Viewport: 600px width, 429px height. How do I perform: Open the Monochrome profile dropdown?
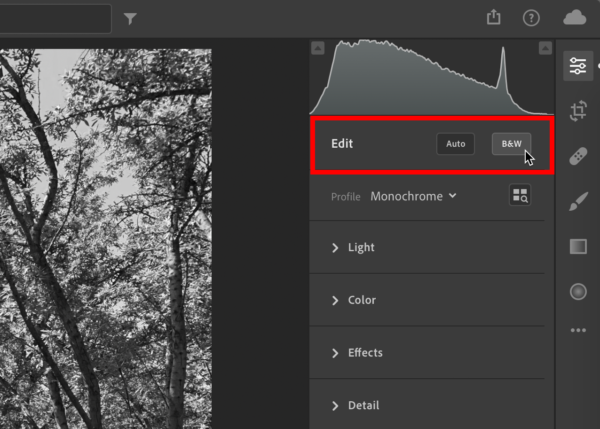click(413, 196)
